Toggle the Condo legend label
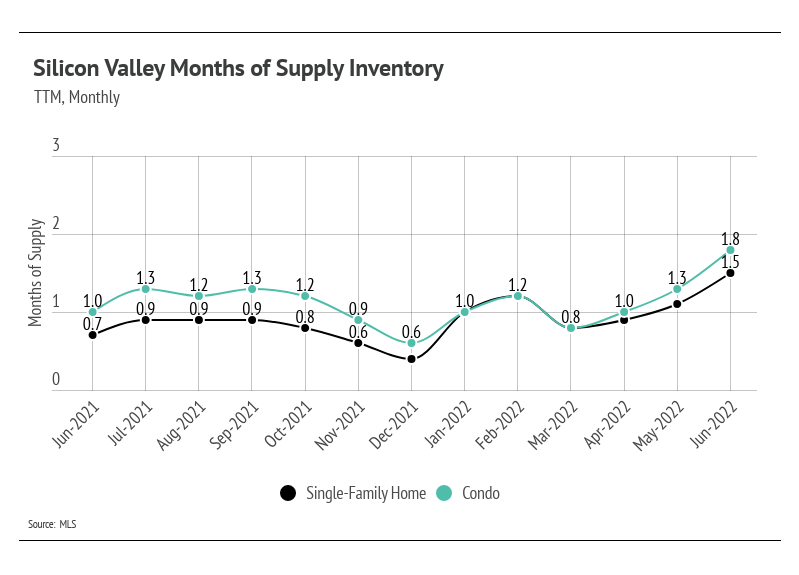The image size is (799, 575). (481, 493)
